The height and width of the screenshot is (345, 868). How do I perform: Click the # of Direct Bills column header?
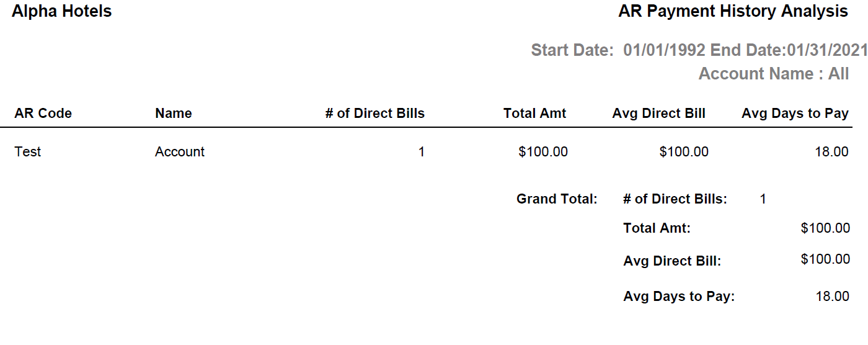tap(375, 114)
